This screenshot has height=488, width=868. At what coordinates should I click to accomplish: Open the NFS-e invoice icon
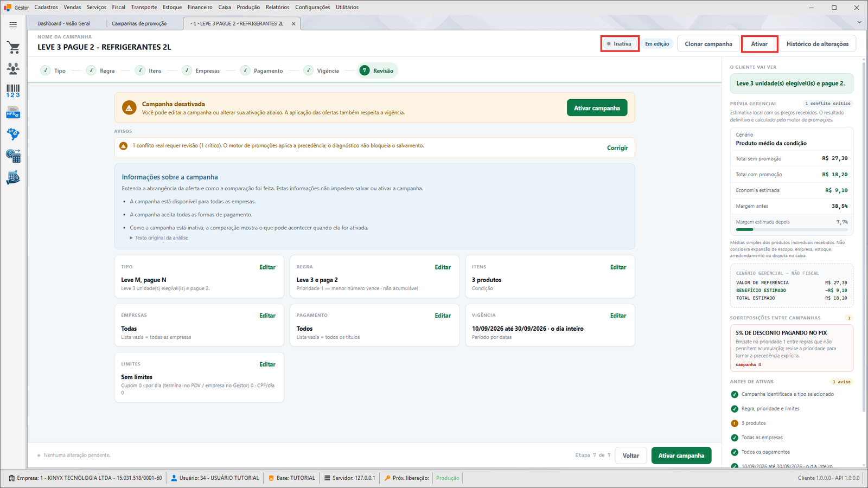tap(13, 113)
